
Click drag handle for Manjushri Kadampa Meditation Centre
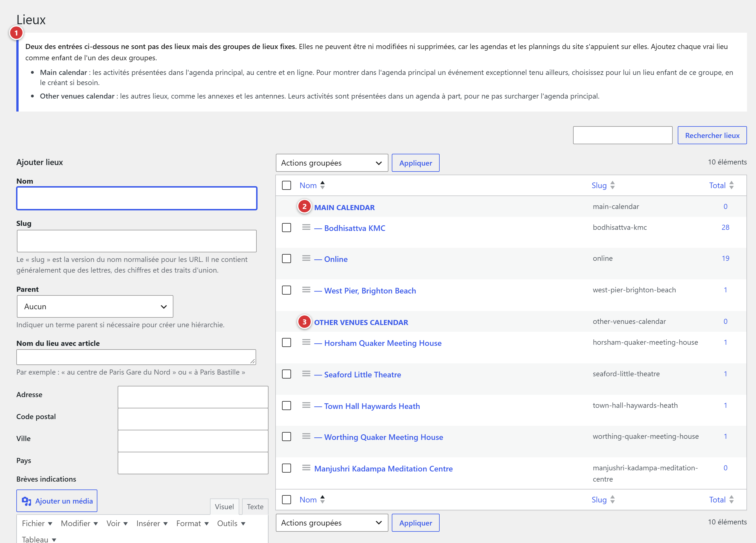(x=306, y=468)
